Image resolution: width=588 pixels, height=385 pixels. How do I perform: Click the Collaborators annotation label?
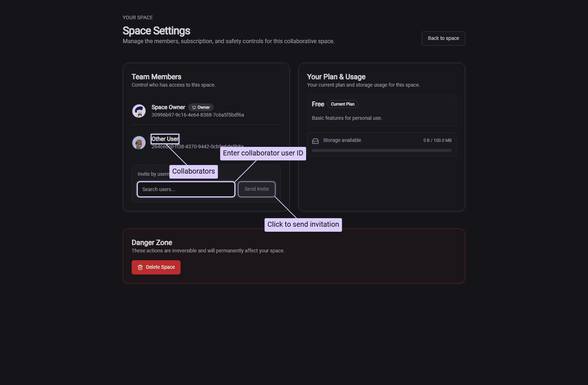(193, 171)
